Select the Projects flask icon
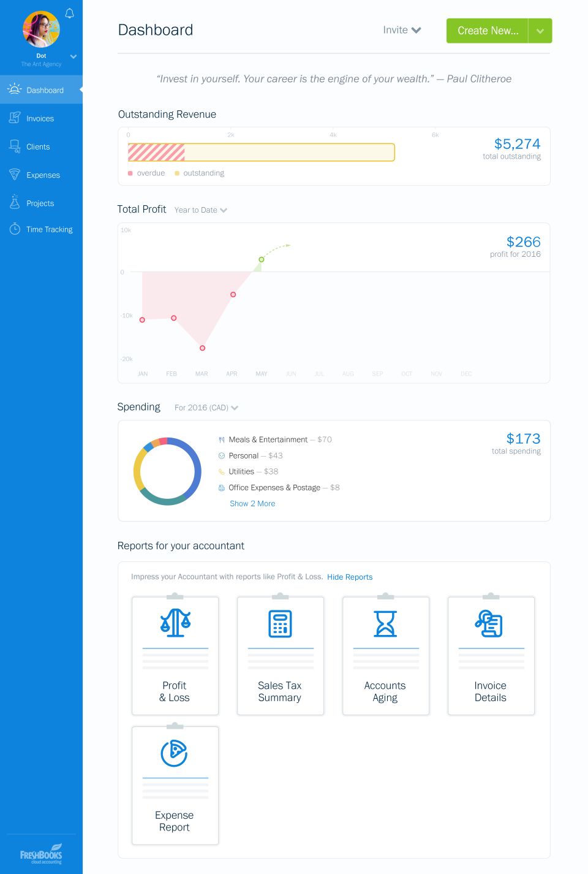Image resolution: width=588 pixels, height=874 pixels. [15, 202]
